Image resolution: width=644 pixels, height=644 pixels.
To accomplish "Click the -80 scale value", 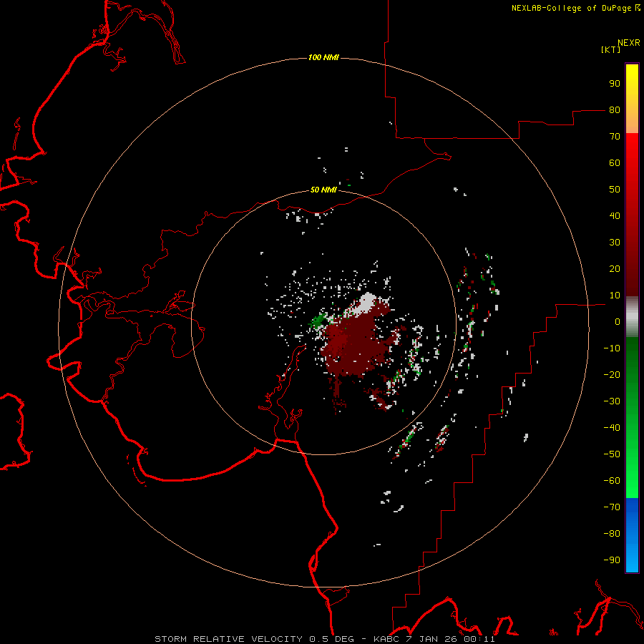I will coord(612,534).
